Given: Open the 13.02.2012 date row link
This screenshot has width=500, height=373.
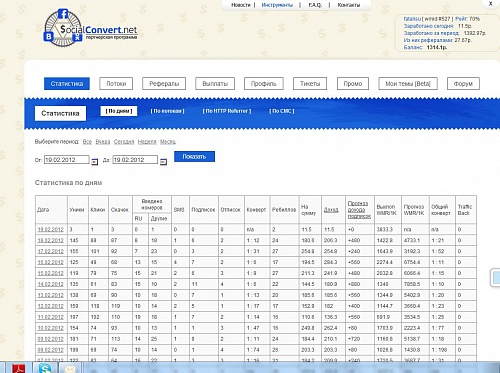Looking at the screenshot, I should tap(50, 295).
